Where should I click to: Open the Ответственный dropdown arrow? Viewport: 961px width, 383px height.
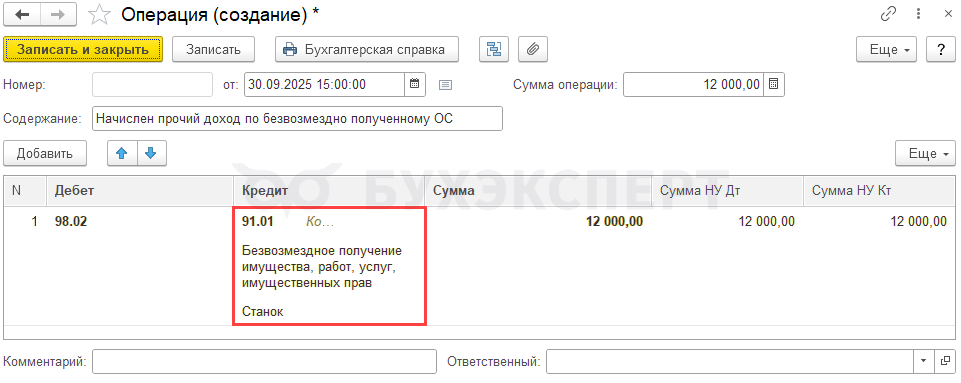point(924,362)
